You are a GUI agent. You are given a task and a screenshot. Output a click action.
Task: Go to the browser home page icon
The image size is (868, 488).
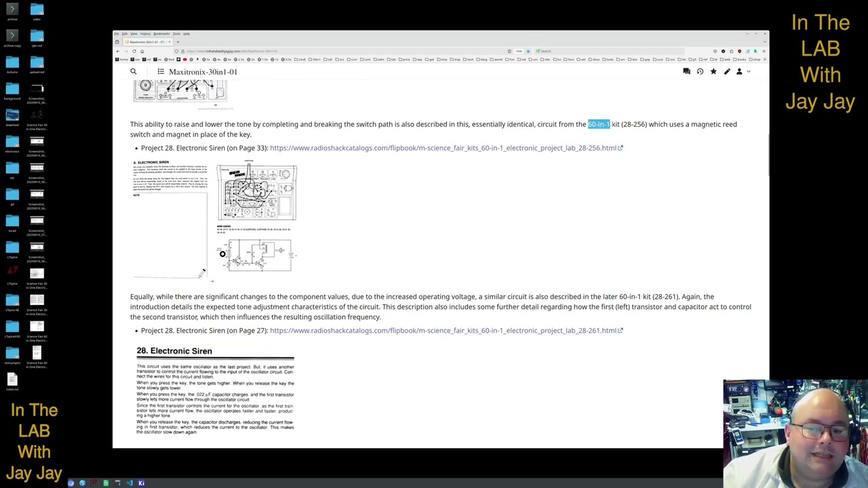[142, 52]
